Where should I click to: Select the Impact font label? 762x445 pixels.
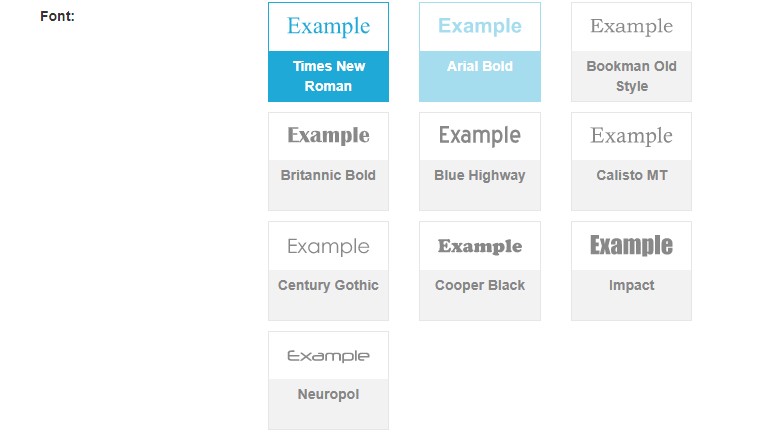click(631, 285)
